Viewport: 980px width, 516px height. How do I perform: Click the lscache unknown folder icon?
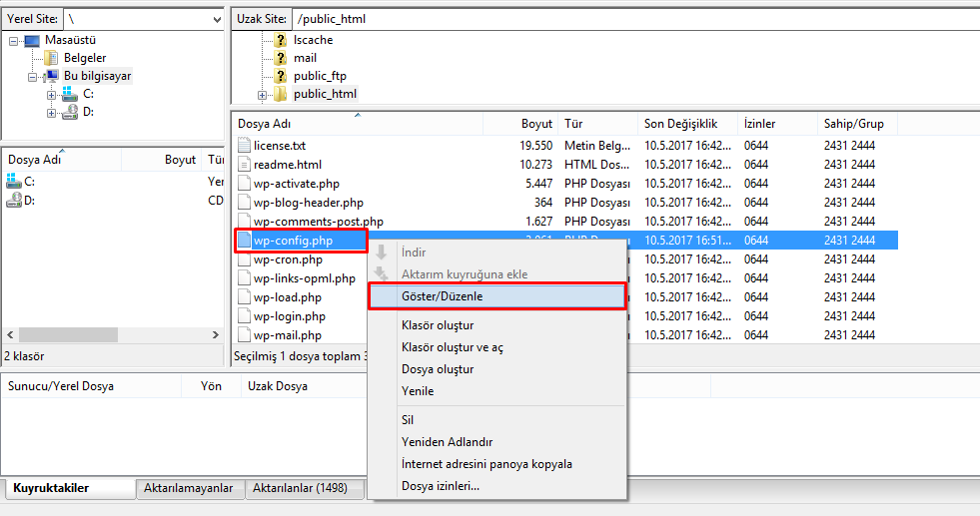[x=281, y=40]
